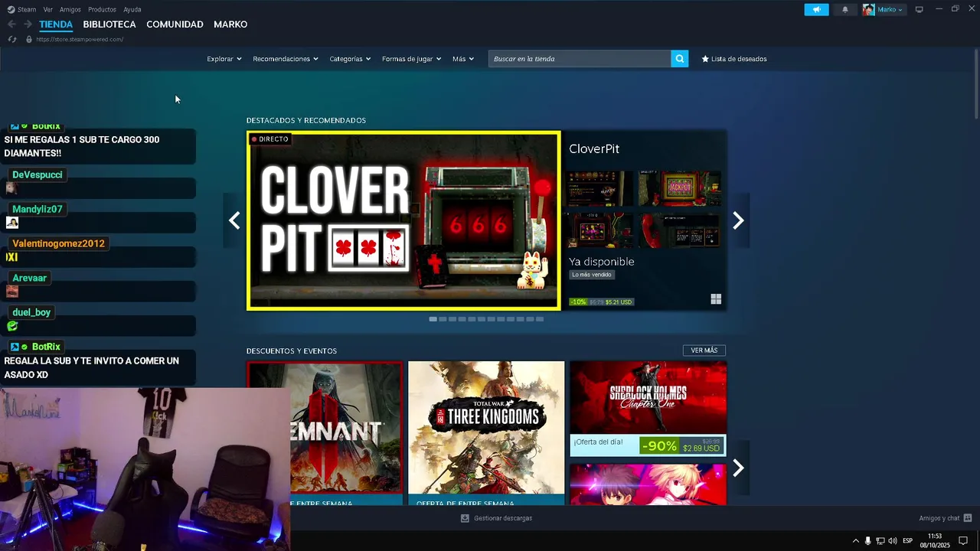The width and height of the screenshot is (980, 551).
Task: Click the Lo más vendido tag
Action: [x=592, y=275]
